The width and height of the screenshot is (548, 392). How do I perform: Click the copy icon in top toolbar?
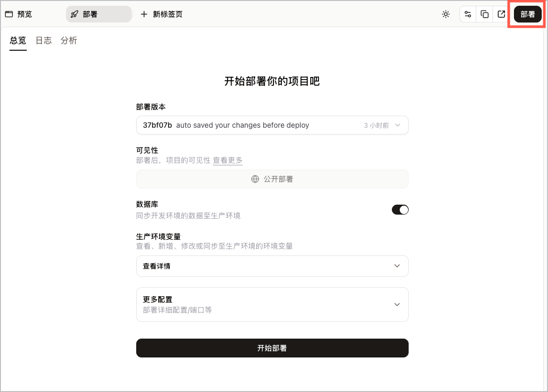tap(485, 14)
